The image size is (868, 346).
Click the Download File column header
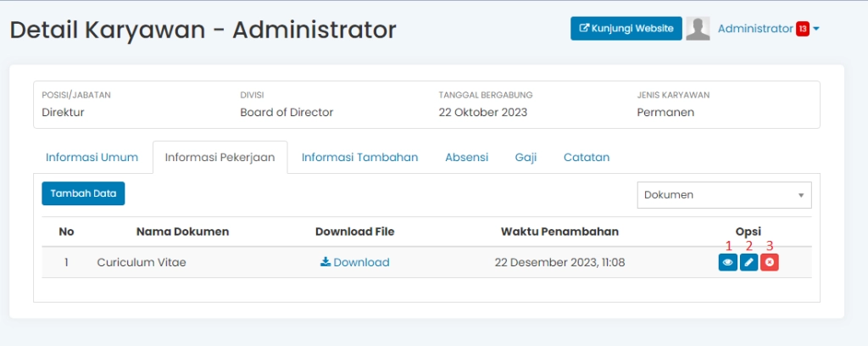354,232
